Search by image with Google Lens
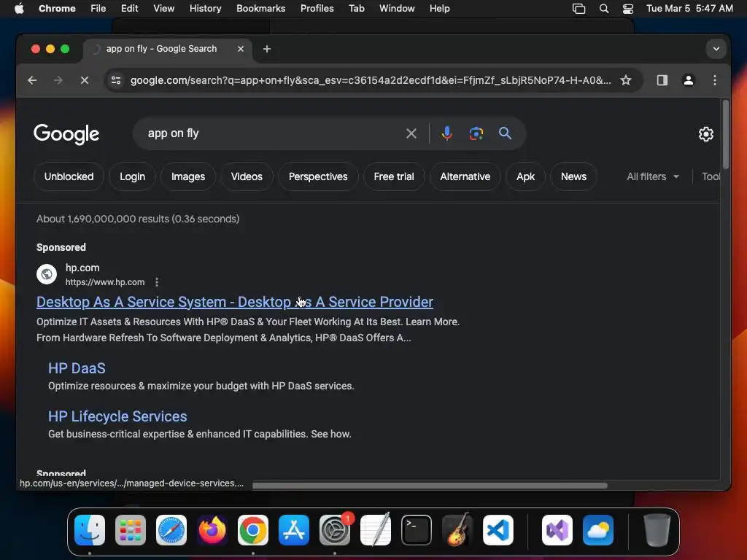The image size is (747, 560). coord(476,134)
